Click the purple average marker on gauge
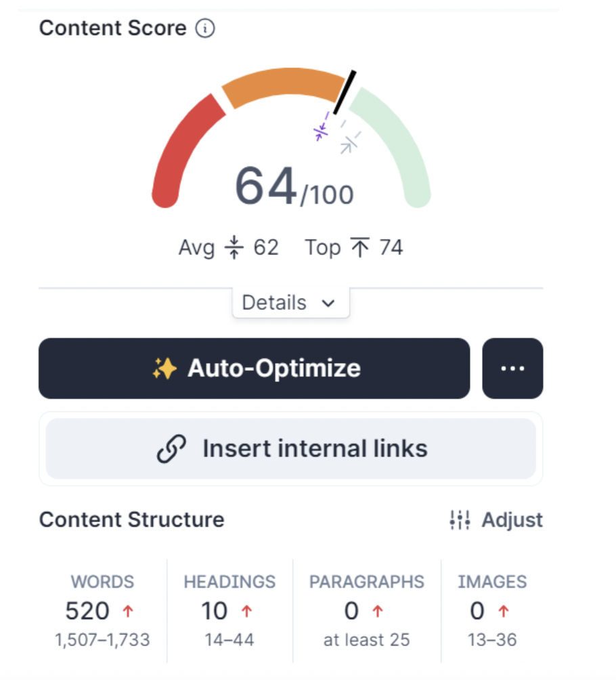 pos(322,131)
